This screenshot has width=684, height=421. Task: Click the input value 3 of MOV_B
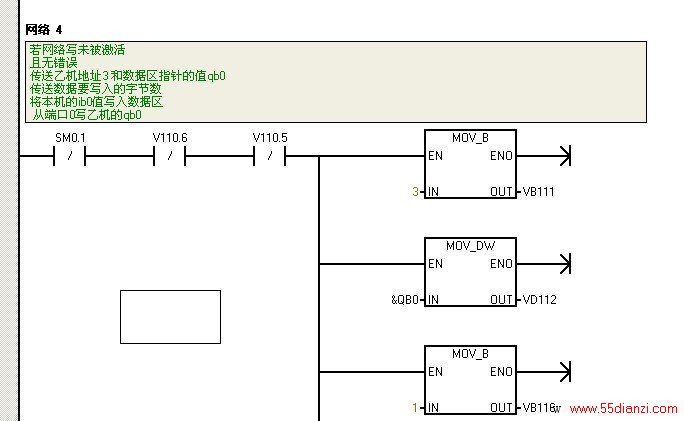pos(415,192)
